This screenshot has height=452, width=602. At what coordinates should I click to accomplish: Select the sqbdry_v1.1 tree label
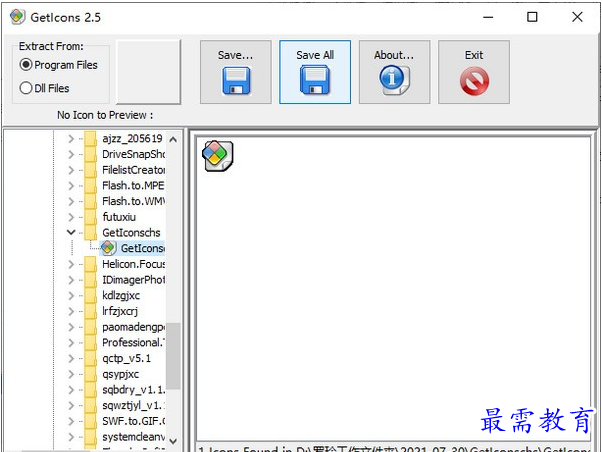(134, 390)
